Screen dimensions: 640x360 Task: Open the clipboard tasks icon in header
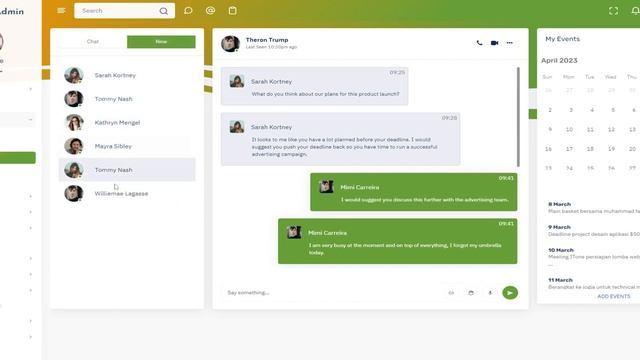[233, 11]
